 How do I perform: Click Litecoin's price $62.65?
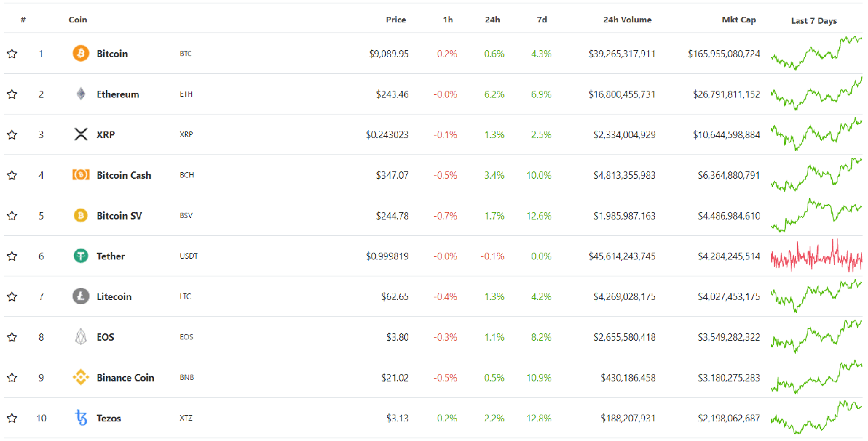tap(395, 297)
